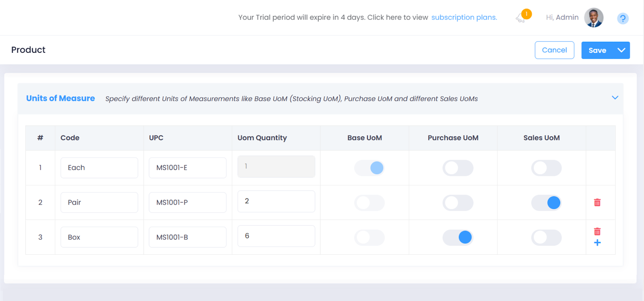The height and width of the screenshot is (301, 644).
Task: Add a new unit row with plus icon
Action: [597, 243]
